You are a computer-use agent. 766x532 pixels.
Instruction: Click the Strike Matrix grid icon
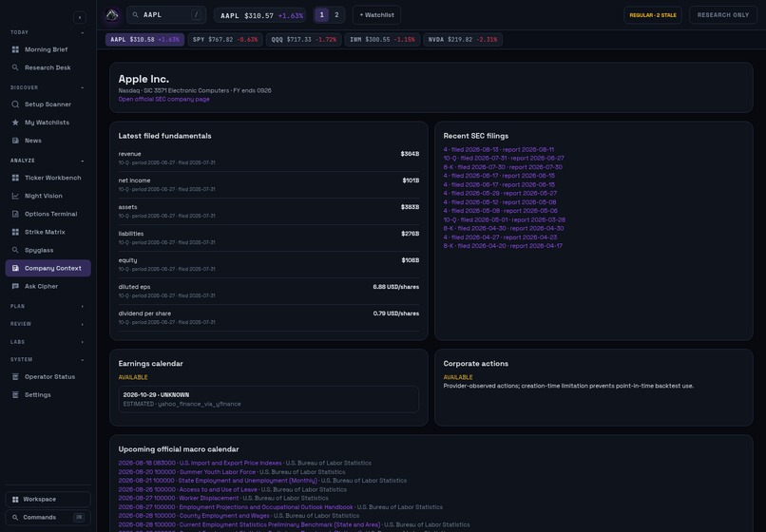(15, 232)
